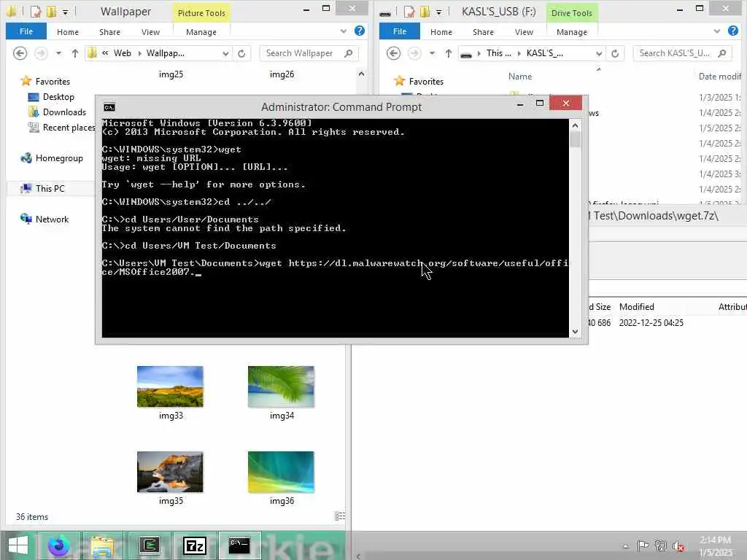747x560 pixels.
Task: Click Command Prompt scrollbar down arrow
Action: click(x=575, y=332)
